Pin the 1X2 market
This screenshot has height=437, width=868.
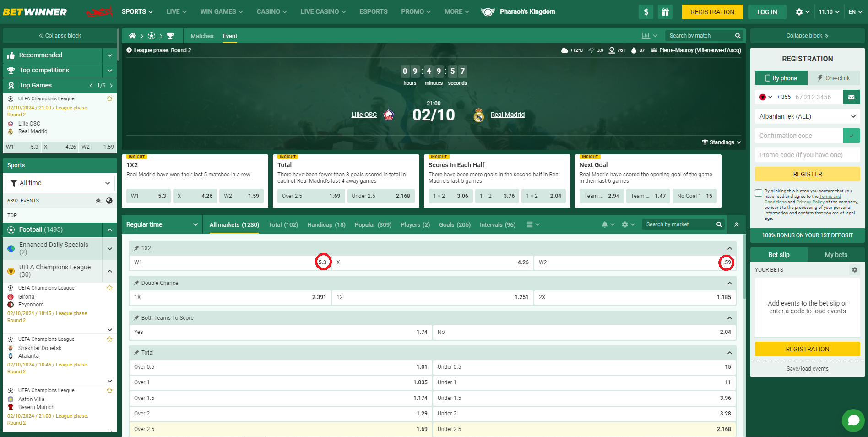(x=136, y=248)
